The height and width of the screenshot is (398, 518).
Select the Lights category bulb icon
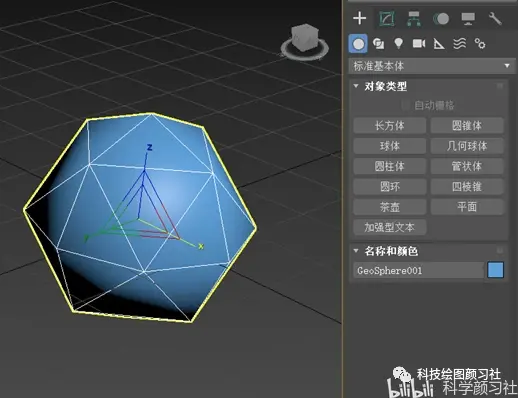pyautogui.click(x=398, y=44)
